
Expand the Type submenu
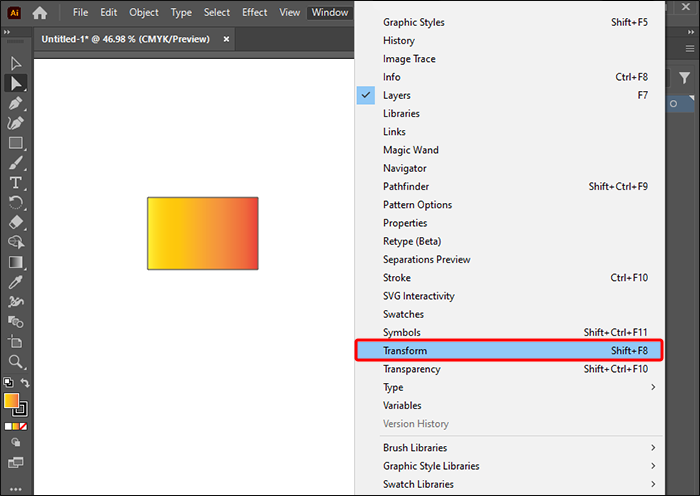[510, 387]
